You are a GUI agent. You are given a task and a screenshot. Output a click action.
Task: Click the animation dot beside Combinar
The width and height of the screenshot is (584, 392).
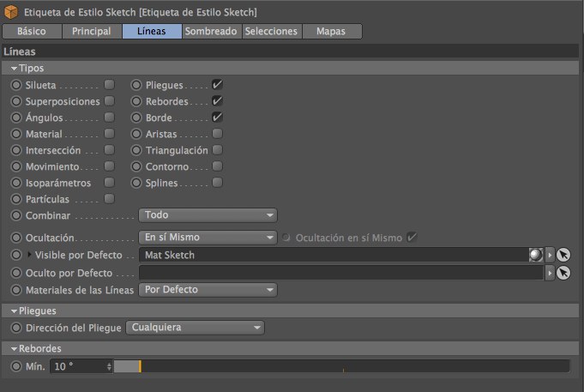16,215
